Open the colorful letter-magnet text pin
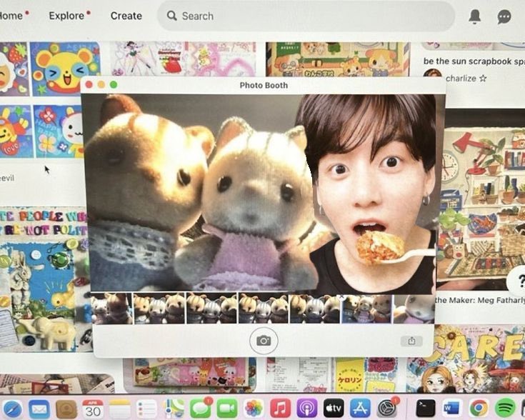Screen dimensions: 525x420 coord(43,224)
